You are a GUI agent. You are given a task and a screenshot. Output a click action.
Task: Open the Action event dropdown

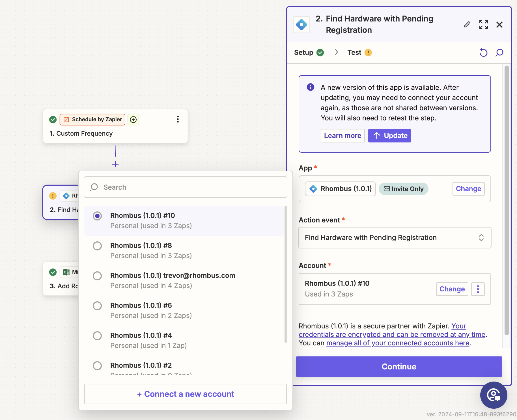(x=395, y=238)
